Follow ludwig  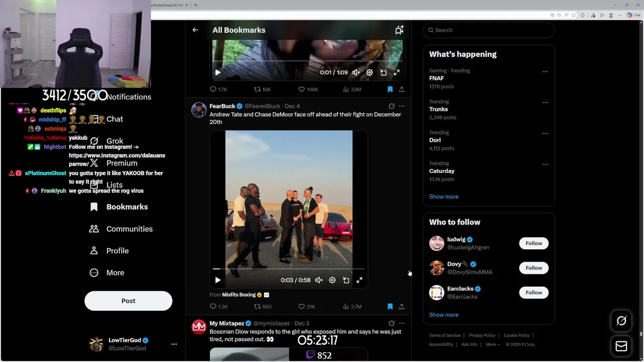point(534,243)
